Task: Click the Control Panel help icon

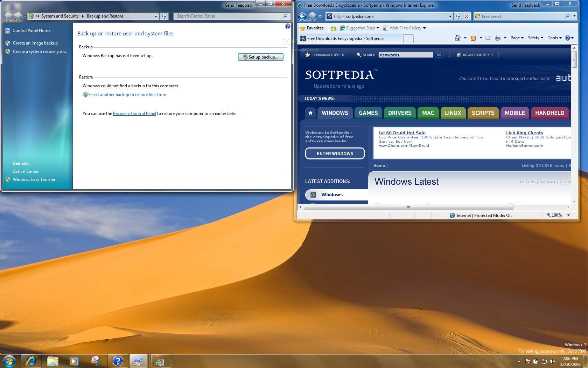Action: [x=287, y=26]
